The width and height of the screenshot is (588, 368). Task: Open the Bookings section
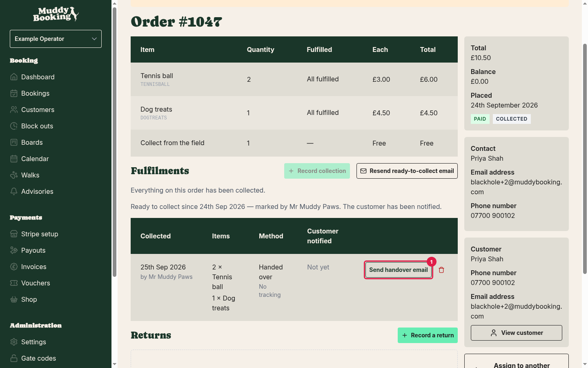click(35, 93)
